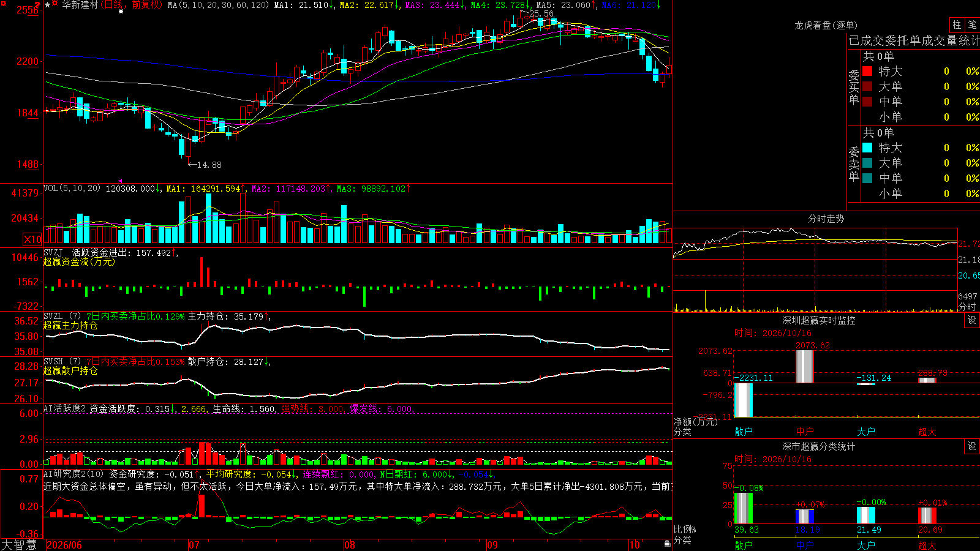Click the 25.56 high price annotation
980x551 pixels.
pos(541,13)
